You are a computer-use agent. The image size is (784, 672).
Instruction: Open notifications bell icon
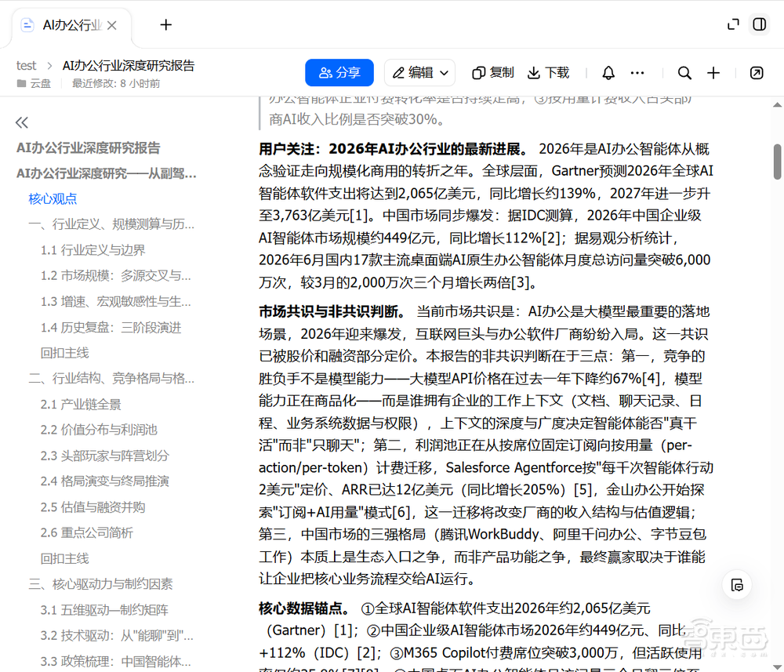(608, 73)
